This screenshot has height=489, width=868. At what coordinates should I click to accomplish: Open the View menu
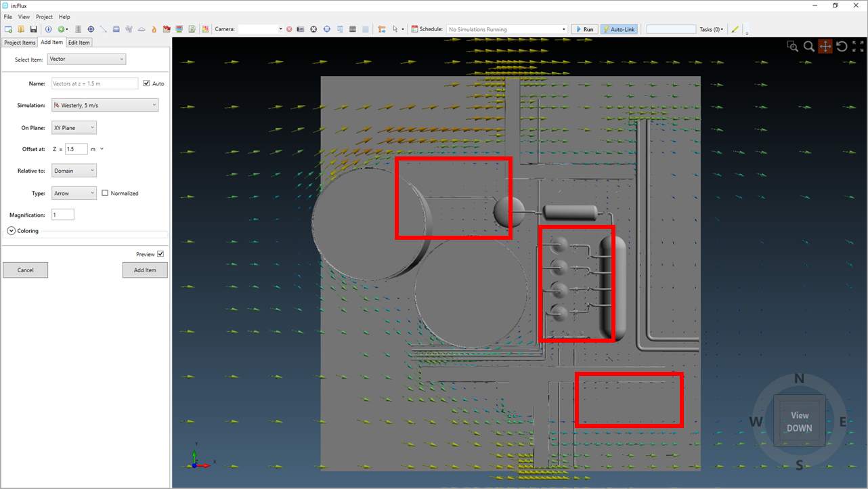[24, 17]
